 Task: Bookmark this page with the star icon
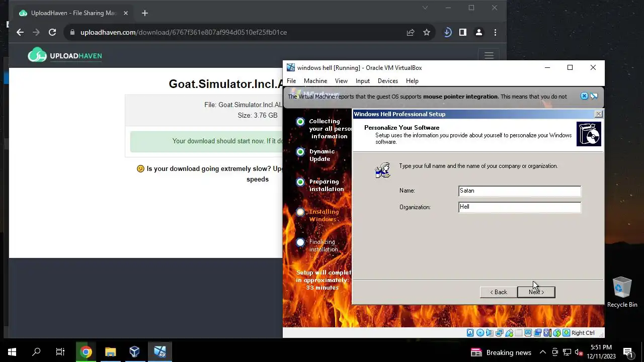[427, 32]
